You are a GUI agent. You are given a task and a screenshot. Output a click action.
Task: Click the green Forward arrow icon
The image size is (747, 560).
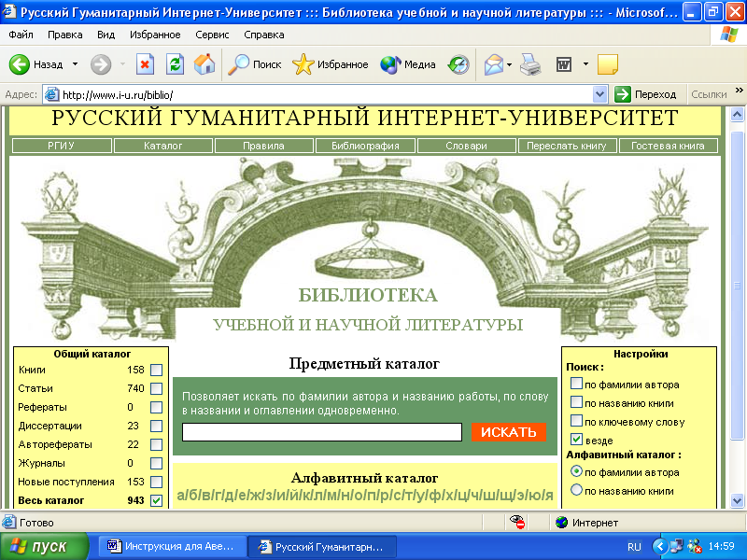[101, 64]
